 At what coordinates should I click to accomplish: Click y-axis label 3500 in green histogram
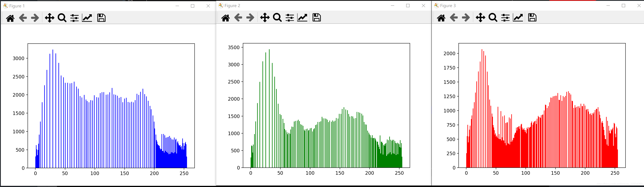(234, 47)
